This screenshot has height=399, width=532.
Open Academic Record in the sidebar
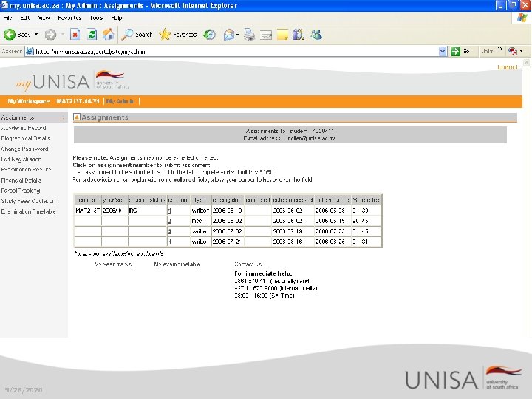[x=24, y=128]
